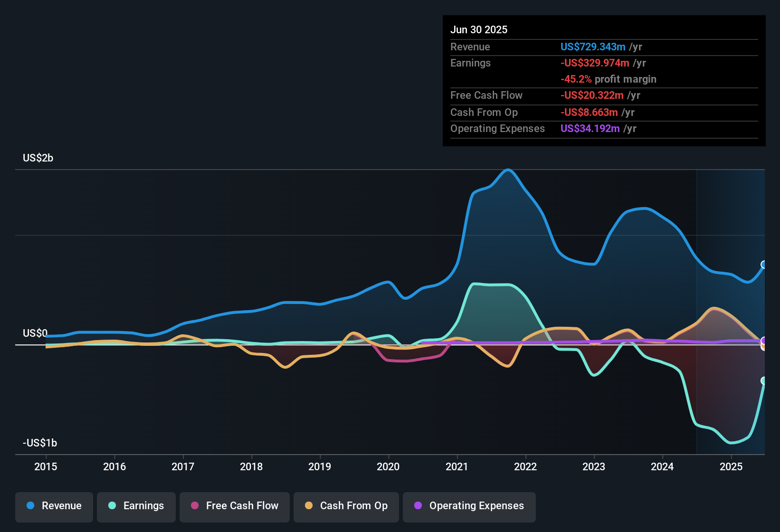Image resolution: width=780 pixels, height=532 pixels.
Task: Toggle the Free Cash Flow series off
Action: (234, 506)
